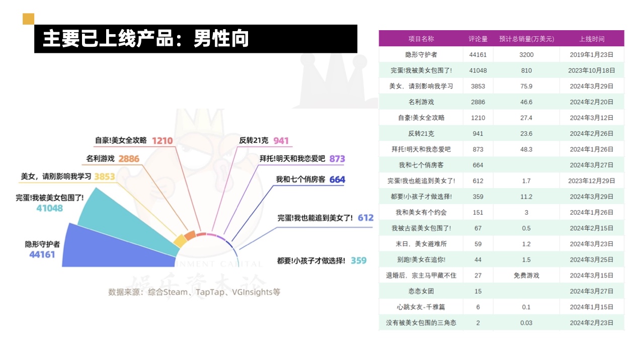The height and width of the screenshot is (362, 644).
Task: Select the 恋恋女团 table row name
Action: [421, 291]
